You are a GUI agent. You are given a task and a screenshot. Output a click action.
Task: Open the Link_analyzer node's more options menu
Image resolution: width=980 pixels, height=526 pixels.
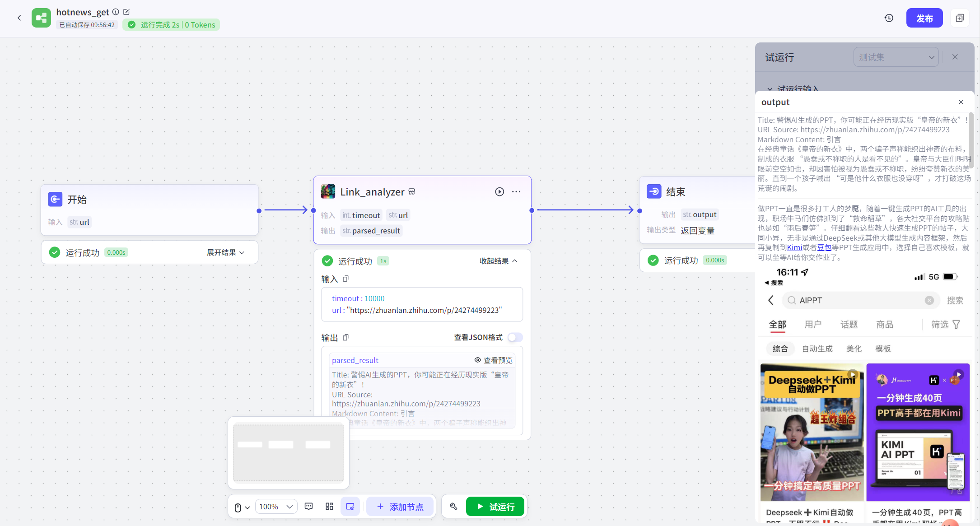tap(516, 192)
